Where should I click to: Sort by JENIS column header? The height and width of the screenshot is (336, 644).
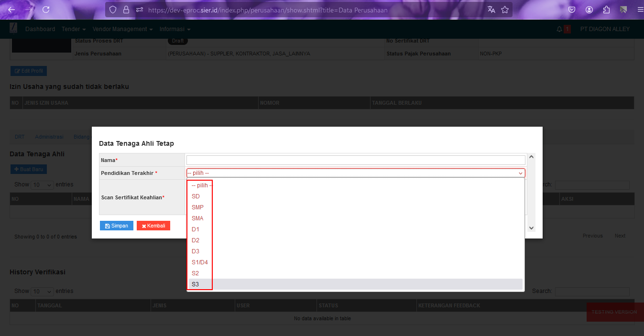tap(193, 305)
